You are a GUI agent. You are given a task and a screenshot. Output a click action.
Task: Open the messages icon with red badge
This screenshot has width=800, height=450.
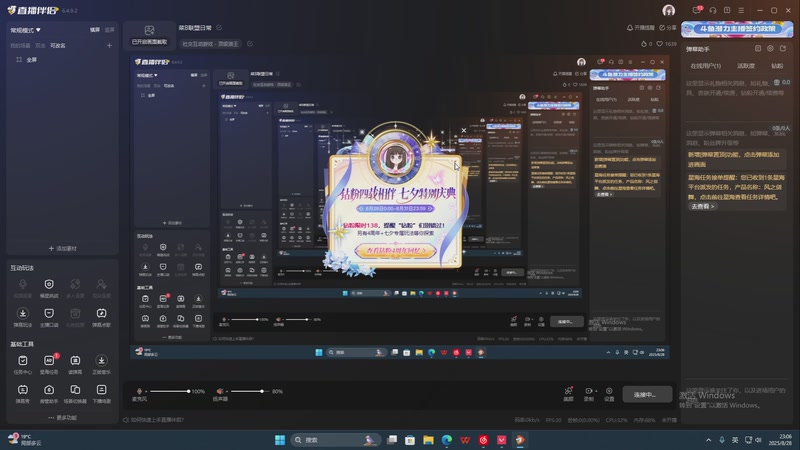[697, 10]
